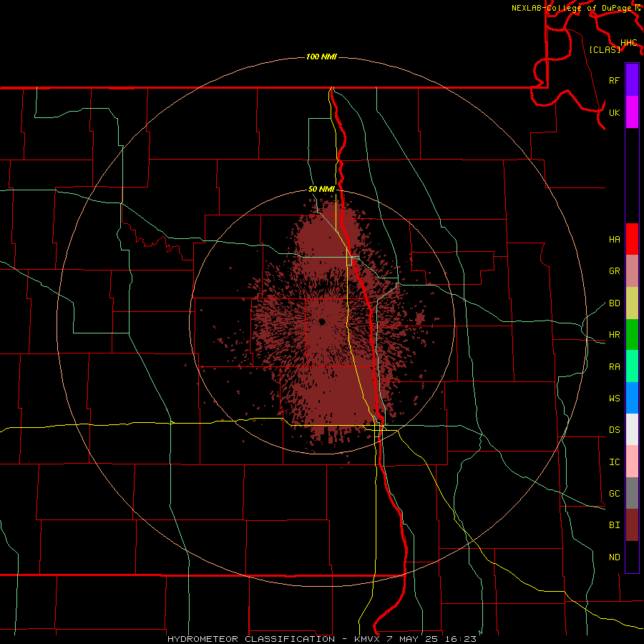This screenshot has height=644, width=644.
Task: Click the Hydrometeor Classification KMVX title text
Action: point(321,639)
